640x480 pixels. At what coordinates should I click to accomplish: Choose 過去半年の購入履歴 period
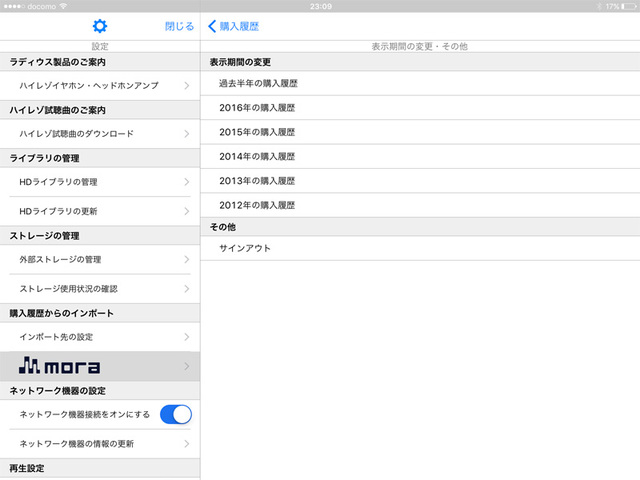(x=420, y=84)
